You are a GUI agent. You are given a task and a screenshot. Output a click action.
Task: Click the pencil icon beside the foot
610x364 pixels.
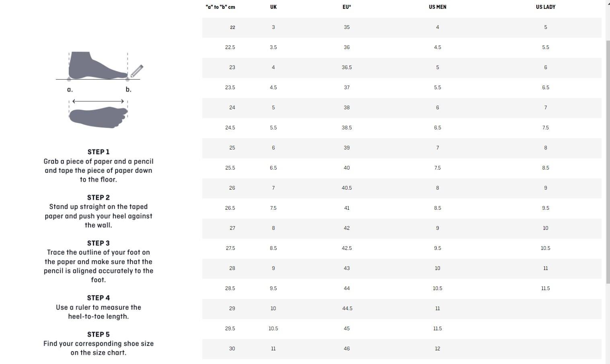(x=137, y=71)
